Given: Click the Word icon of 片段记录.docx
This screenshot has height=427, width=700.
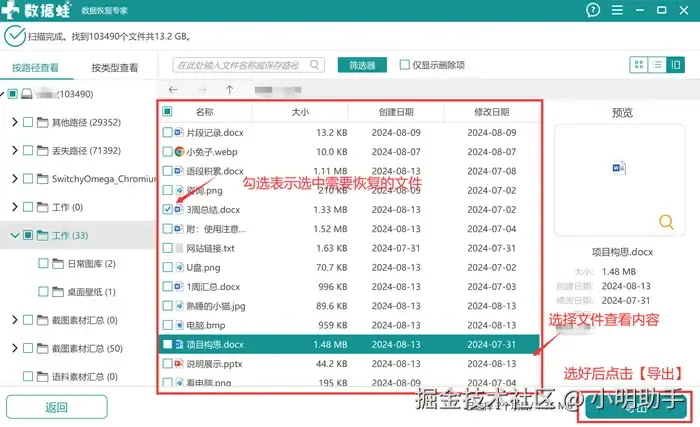Looking at the screenshot, I should pos(179,133).
